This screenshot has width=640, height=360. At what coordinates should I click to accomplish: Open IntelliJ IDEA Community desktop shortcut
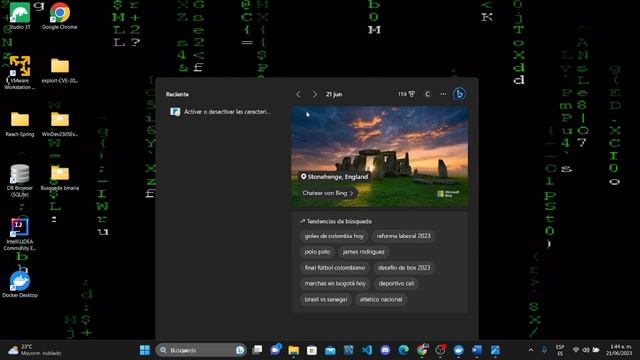20,234
